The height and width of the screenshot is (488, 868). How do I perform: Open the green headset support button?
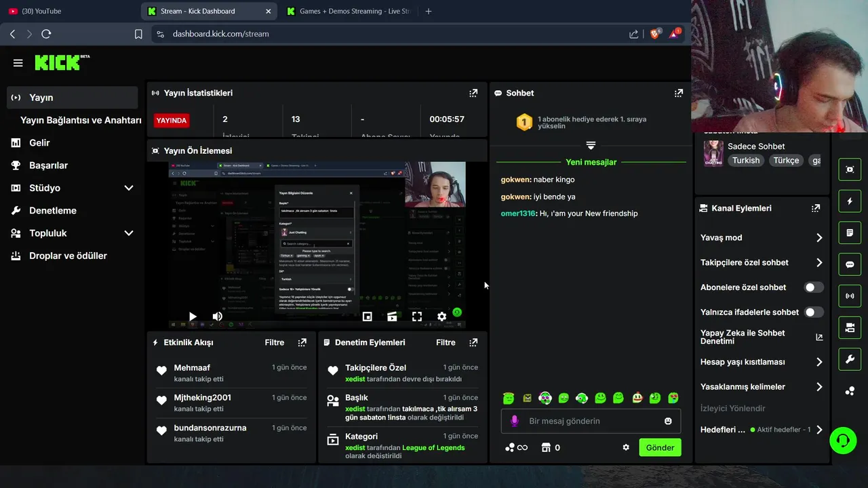[843, 441]
